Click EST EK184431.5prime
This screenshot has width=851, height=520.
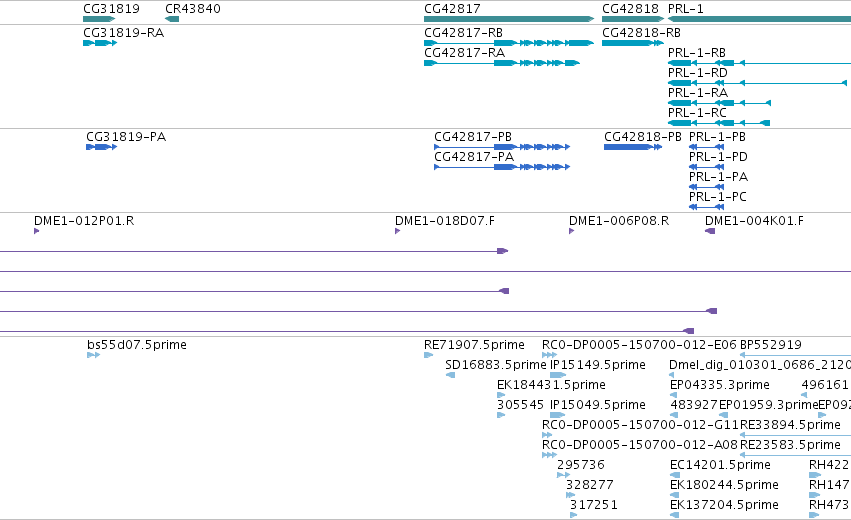click(501, 395)
